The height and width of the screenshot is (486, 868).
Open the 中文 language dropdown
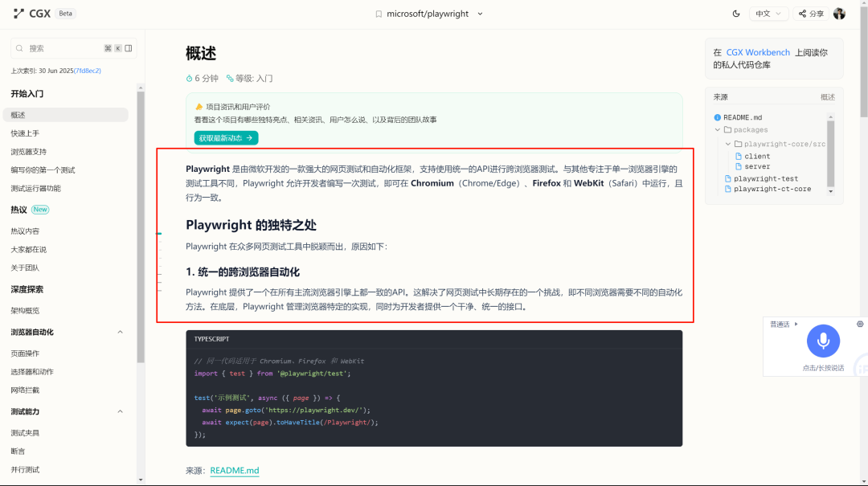pyautogui.click(x=768, y=14)
